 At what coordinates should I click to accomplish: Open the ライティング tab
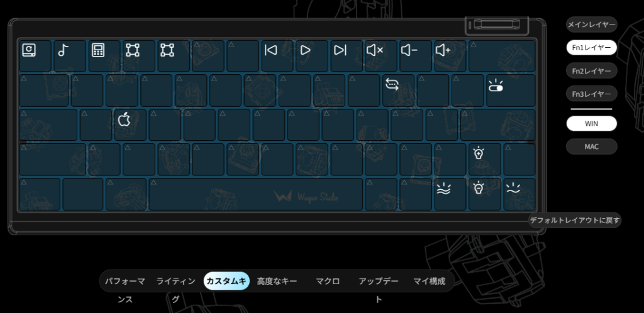[176, 282]
